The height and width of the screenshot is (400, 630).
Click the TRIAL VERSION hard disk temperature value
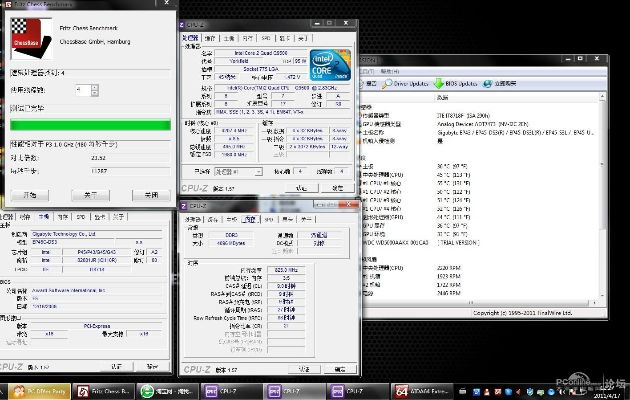(458, 243)
